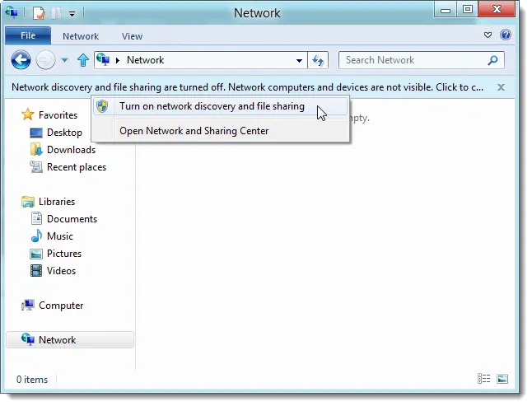Screen dimensions: 532x406
Task: Maximize the Network window
Action: pos(468,9)
